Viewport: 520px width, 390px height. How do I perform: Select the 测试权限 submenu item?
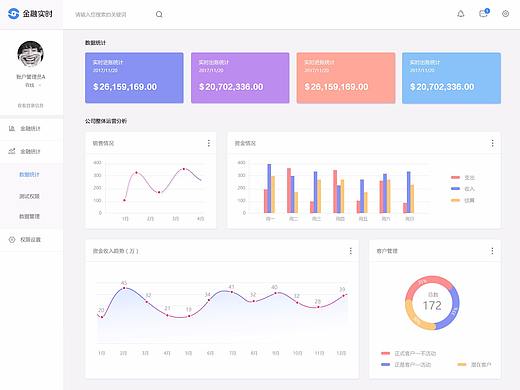coord(29,196)
